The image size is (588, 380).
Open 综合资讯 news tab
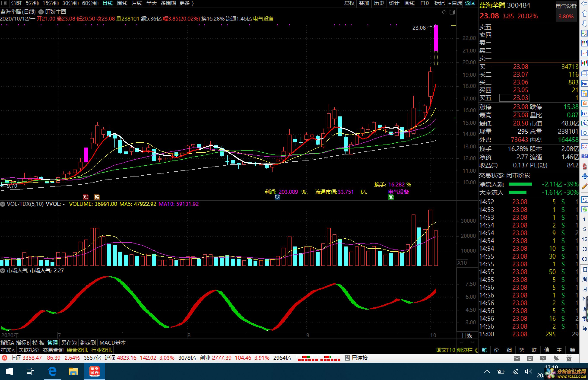tap(77, 350)
